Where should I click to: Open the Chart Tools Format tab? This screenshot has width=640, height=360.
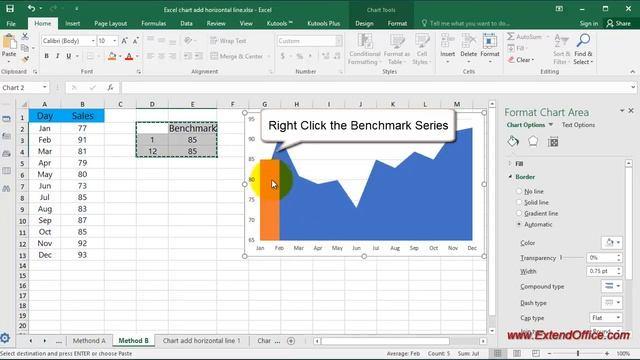click(x=397, y=23)
